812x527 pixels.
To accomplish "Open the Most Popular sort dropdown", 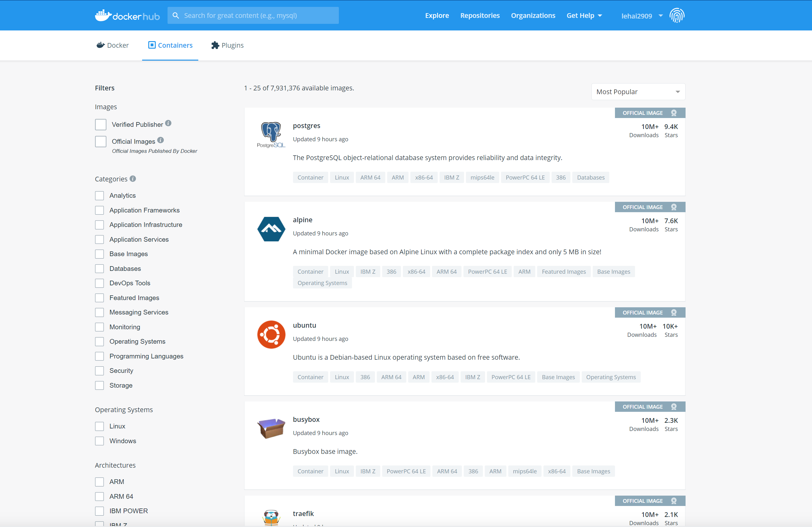I will coord(638,92).
